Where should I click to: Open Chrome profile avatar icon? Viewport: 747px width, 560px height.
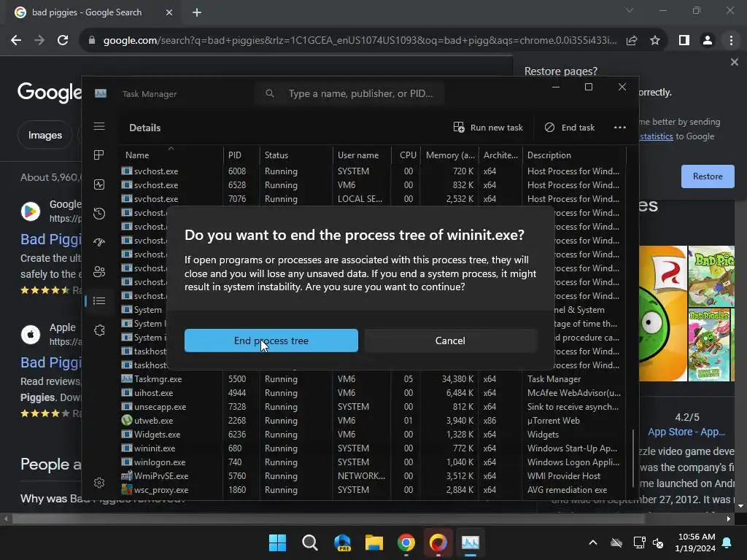tap(708, 41)
